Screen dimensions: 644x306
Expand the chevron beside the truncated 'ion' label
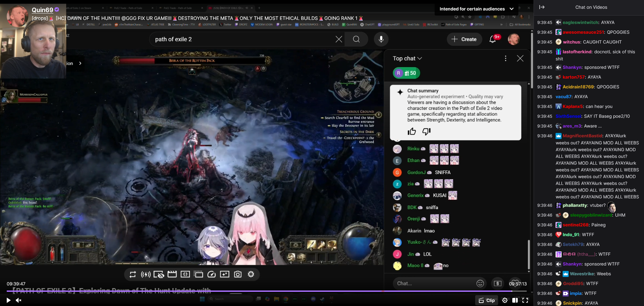pos(80,63)
